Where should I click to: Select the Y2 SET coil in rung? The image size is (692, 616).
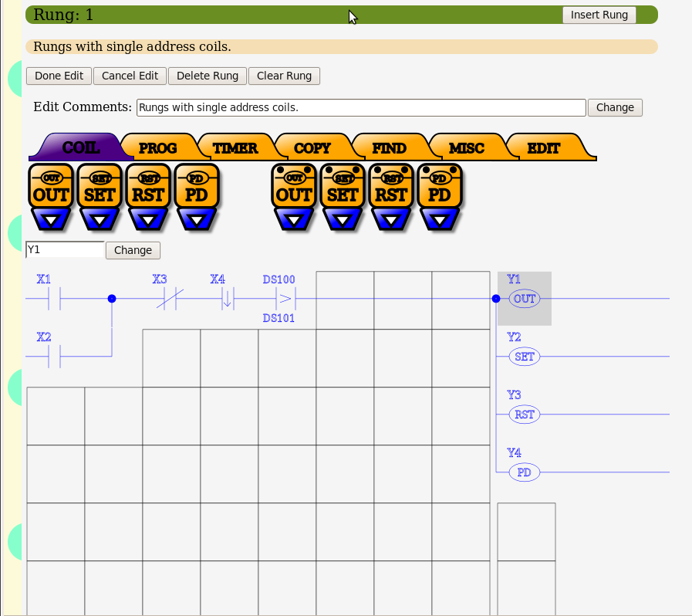[x=525, y=357]
